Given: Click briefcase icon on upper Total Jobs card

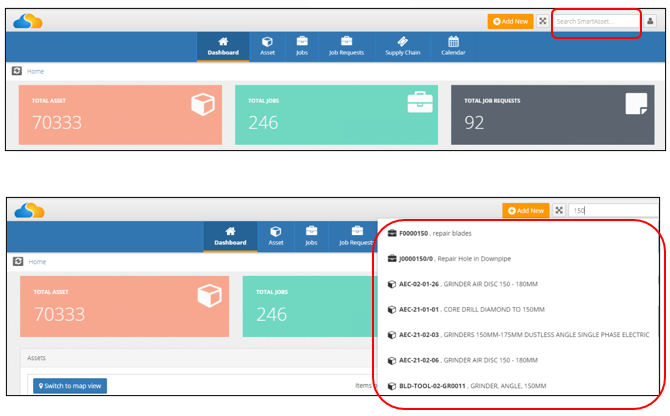Looking at the screenshot, I should tap(420, 103).
